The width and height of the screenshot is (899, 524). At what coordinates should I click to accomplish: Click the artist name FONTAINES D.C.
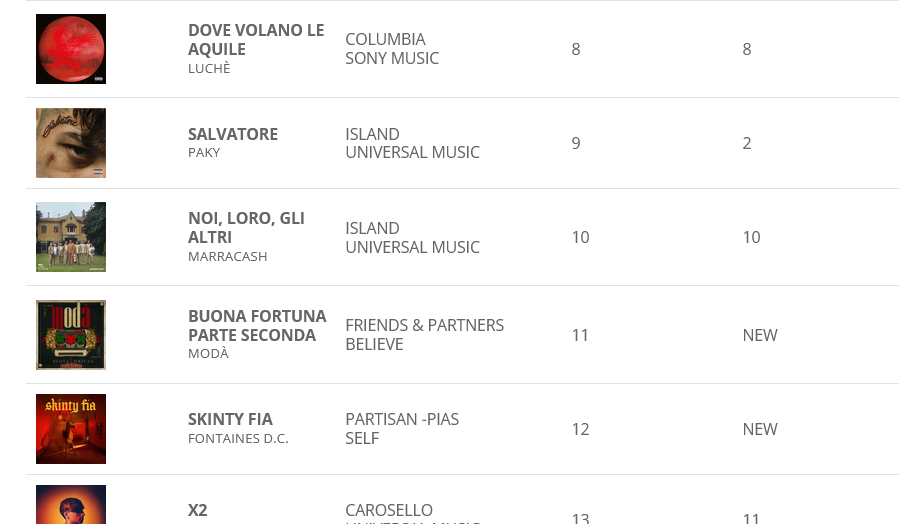tap(239, 439)
